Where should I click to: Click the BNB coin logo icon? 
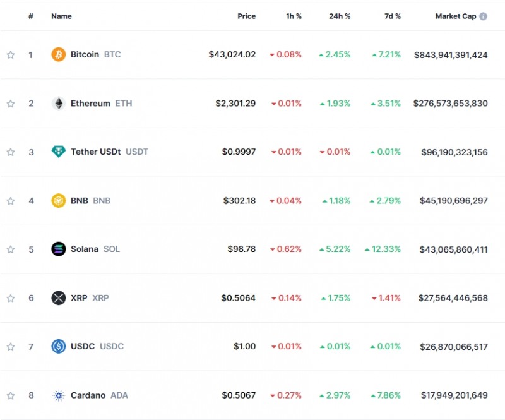59,201
